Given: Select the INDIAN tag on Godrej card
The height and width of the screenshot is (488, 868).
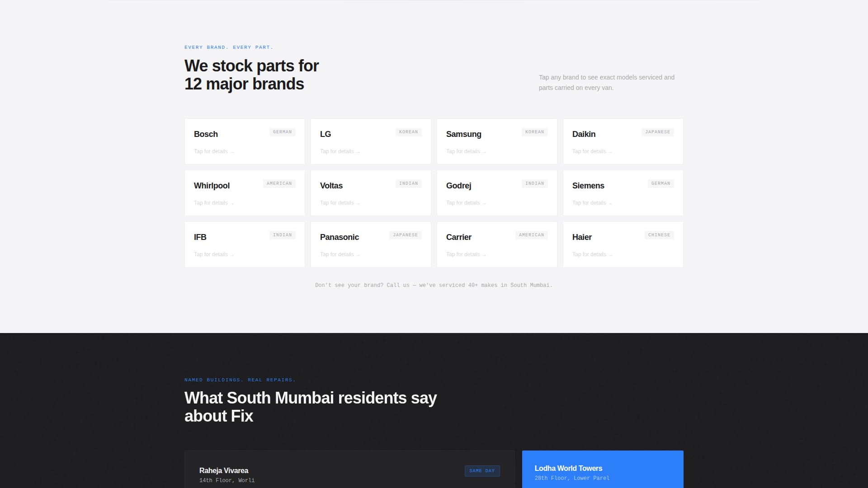Looking at the screenshot, I should click(535, 183).
